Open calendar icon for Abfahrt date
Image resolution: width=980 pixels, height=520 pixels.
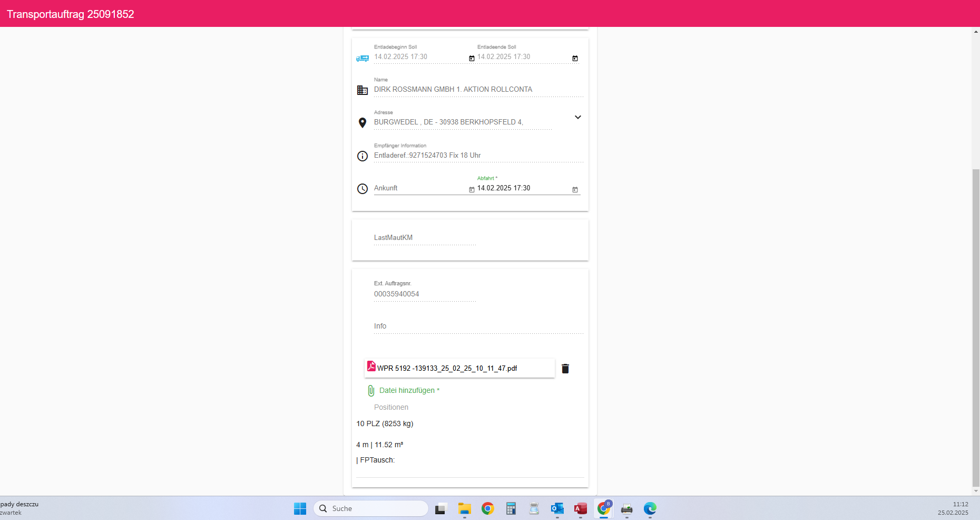tap(575, 190)
